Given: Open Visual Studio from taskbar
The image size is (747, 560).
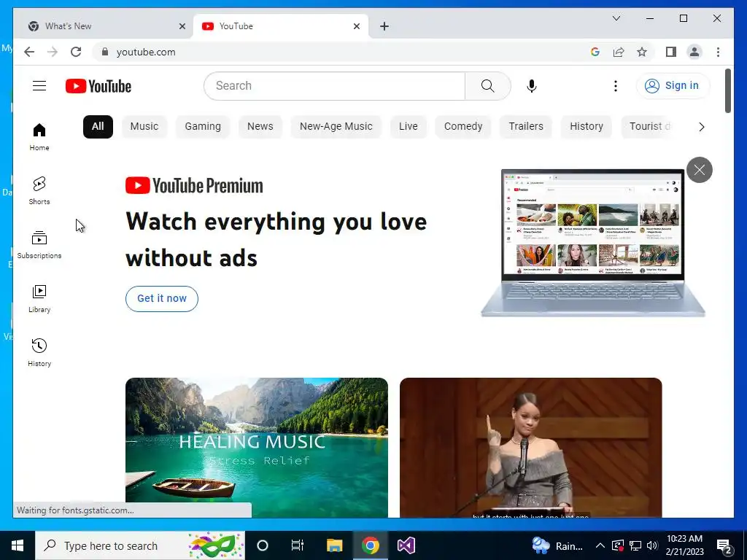Looking at the screenshot, I should (406, 545).
